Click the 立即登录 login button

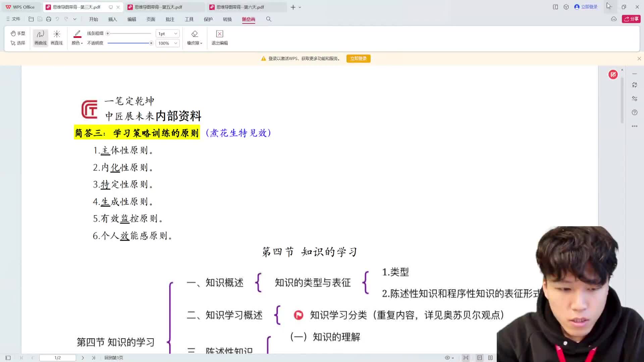click(x=358, y=58)
